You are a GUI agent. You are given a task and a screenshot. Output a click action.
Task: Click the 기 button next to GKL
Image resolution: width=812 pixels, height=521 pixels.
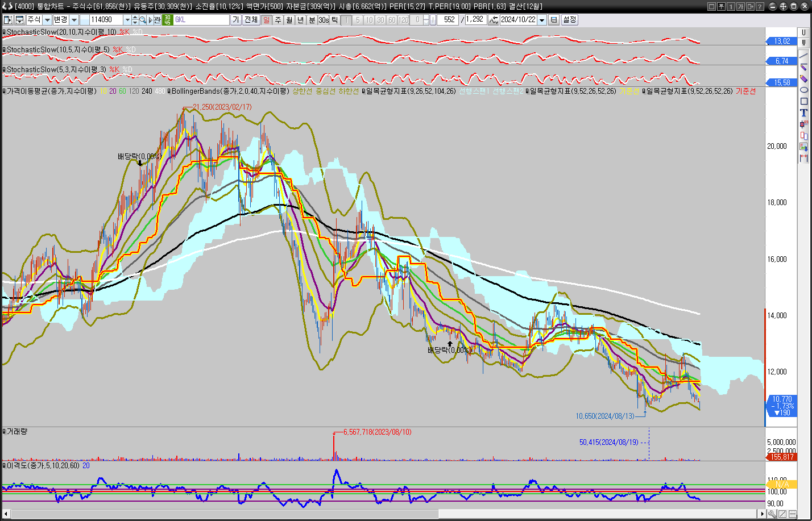pos(236,20)
